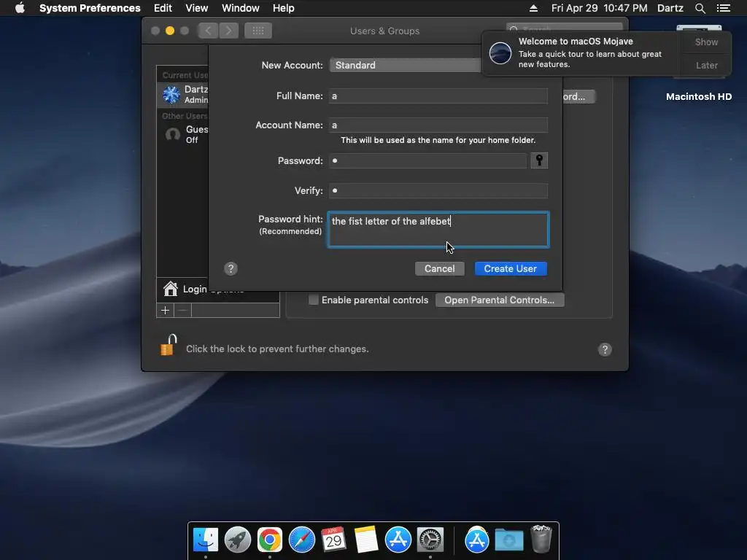Click the help button near lock row

click(x=605, y=349)
